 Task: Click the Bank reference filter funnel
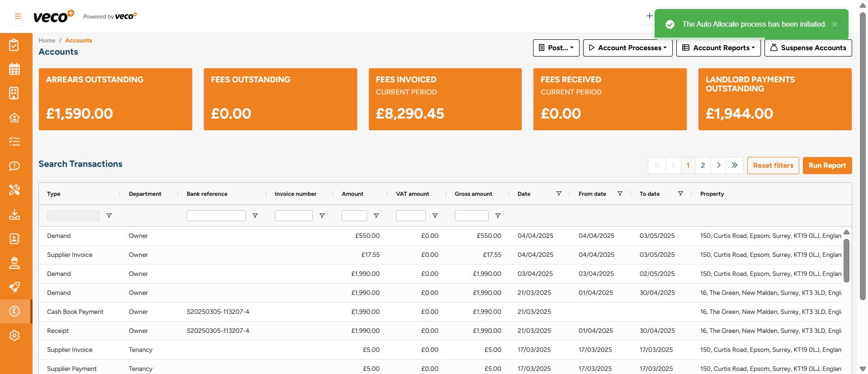(255, 216)
